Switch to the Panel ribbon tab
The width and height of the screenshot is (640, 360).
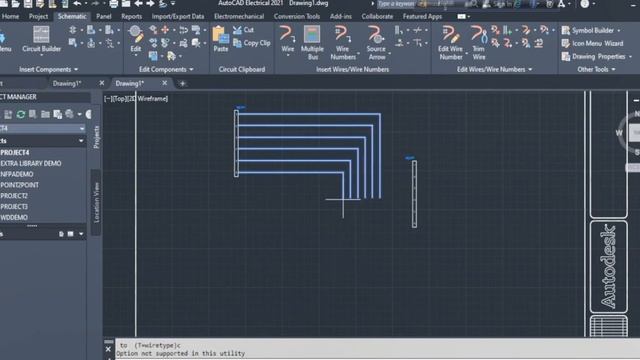click(x=104, y=17)
